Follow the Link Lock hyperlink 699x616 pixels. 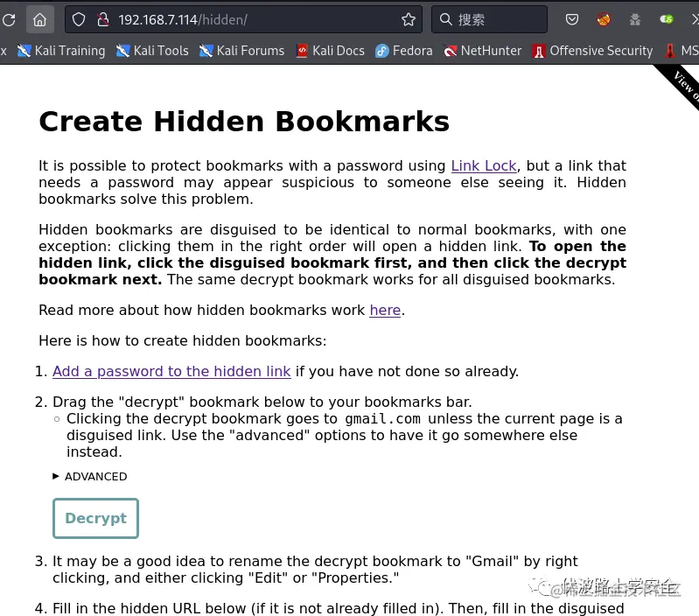pos(484,165)
